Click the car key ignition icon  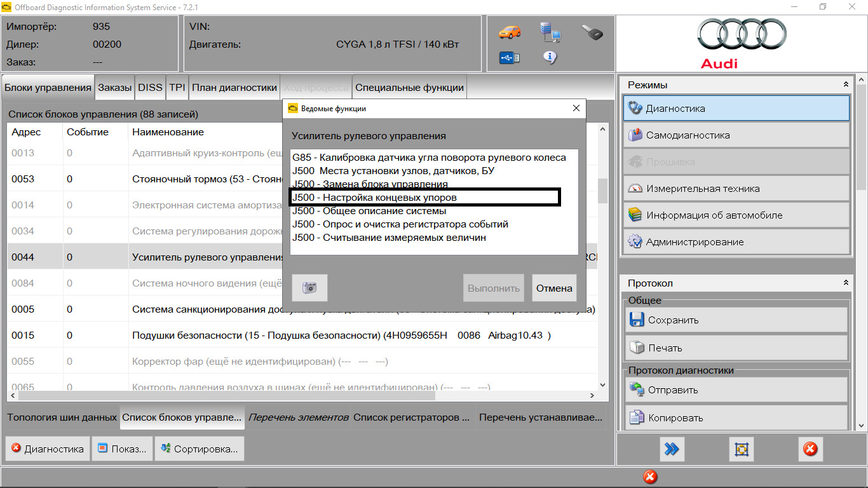592,32
